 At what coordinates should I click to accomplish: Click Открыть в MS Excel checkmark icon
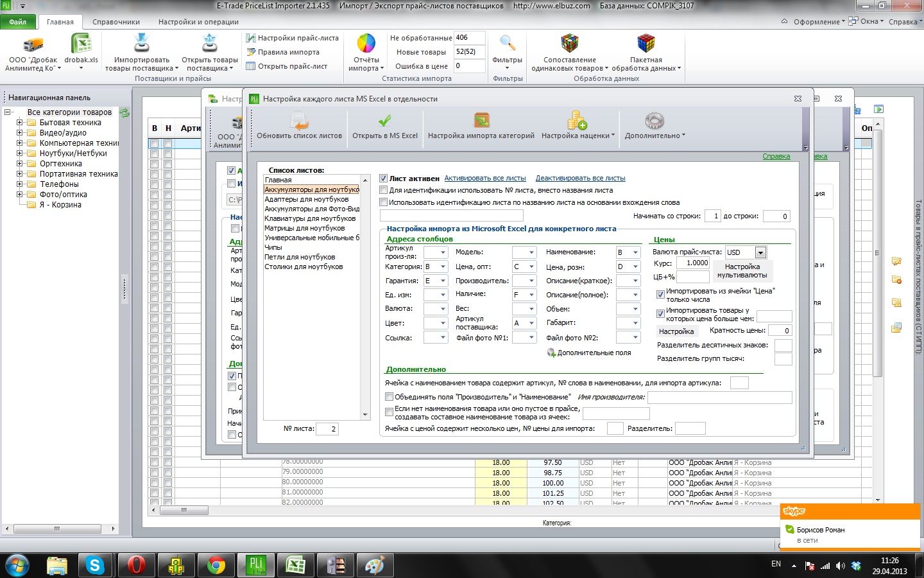(x=384, y=121)
